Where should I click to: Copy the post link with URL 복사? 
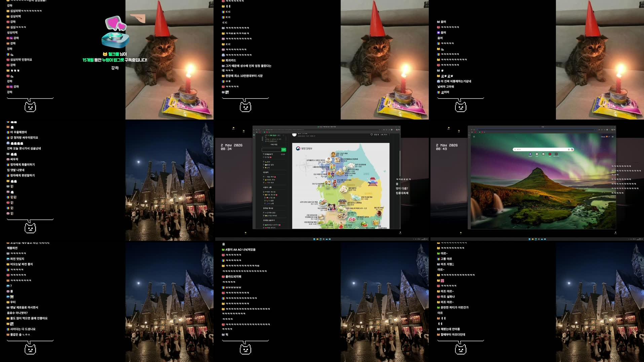384,135
